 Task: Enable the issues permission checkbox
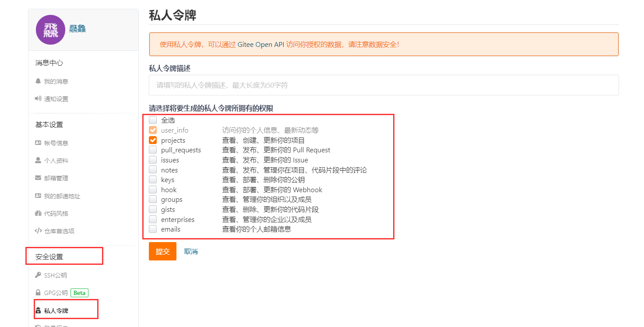pyautogui.click(x=153, y=160)
